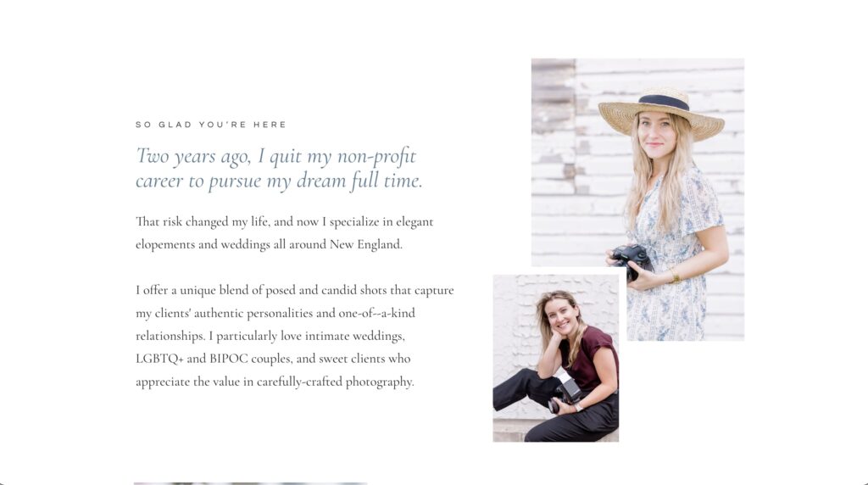Click the "SO GLAD YOU'RE HERE" subheading

click(x=211, y=125)
